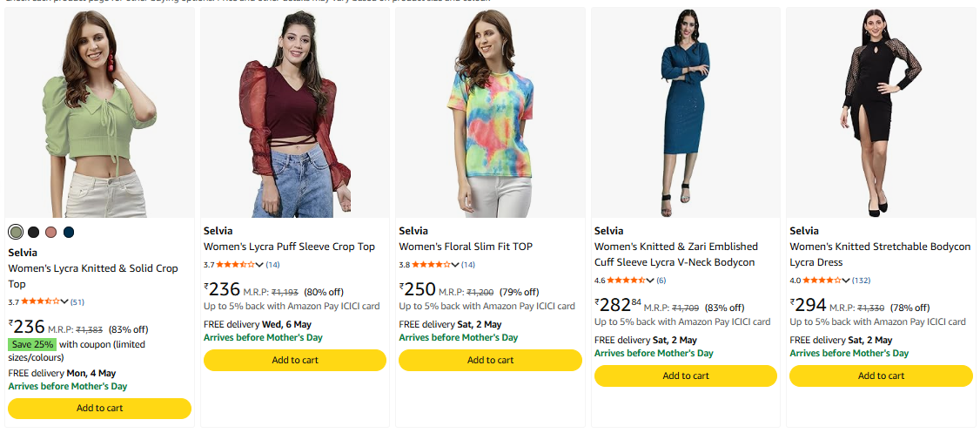Click the teal bodycon dress product image
The image size is (980, 433).
tap(686, 113)
